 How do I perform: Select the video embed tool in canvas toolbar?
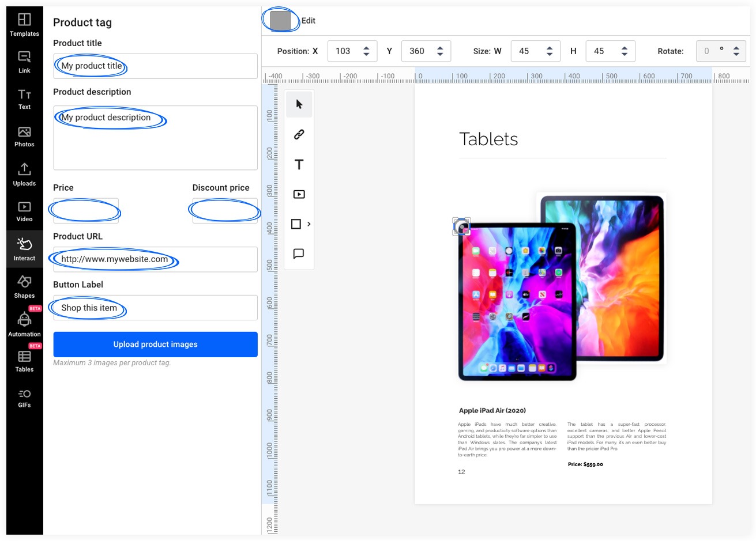pyautogui.click(x=299, y=194)
